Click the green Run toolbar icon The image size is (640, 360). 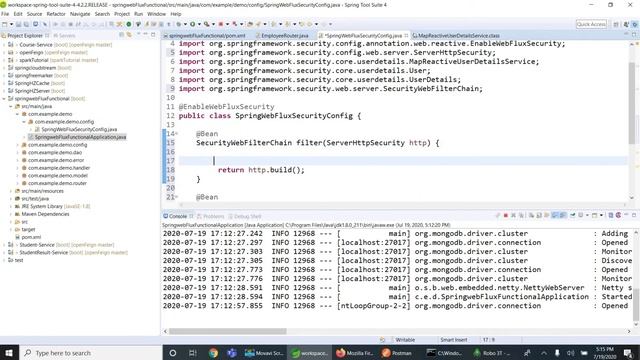(x=193, y=24)
